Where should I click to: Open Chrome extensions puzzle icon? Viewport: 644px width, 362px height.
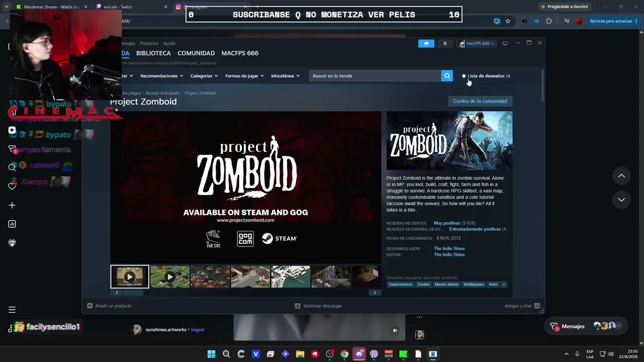click(549, 21)
